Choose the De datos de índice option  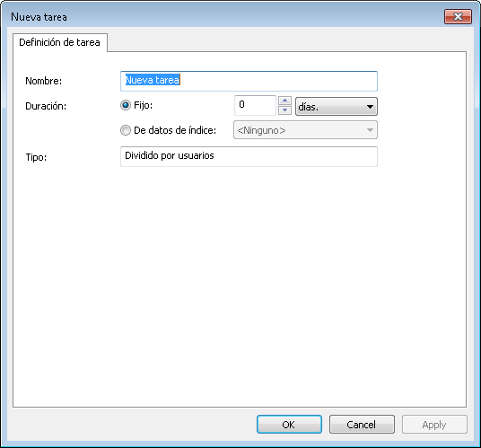(x=126, y=130)
